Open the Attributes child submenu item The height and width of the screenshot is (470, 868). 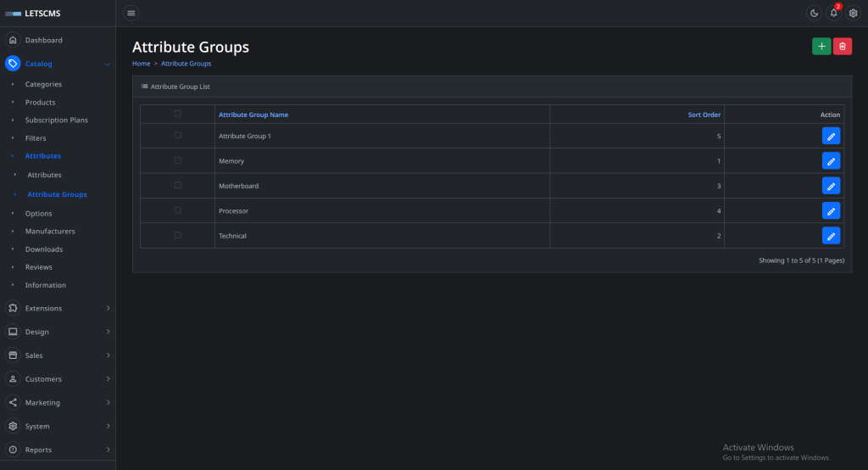pyautogui.click(x=44, y=175)
